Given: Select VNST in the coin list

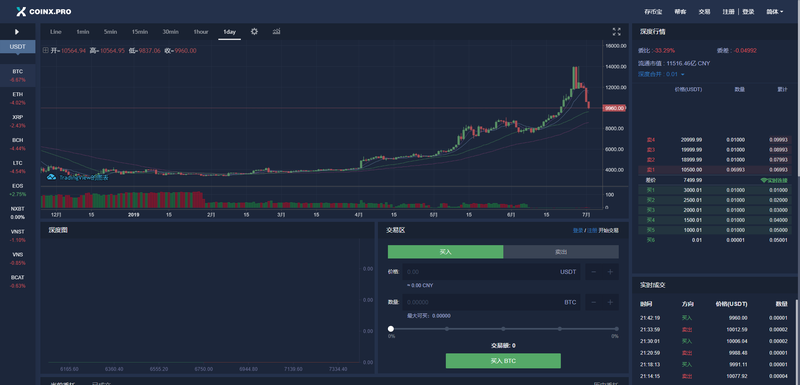Looking at the screenshot, I should pyautogui.click(x=17, y=236).
